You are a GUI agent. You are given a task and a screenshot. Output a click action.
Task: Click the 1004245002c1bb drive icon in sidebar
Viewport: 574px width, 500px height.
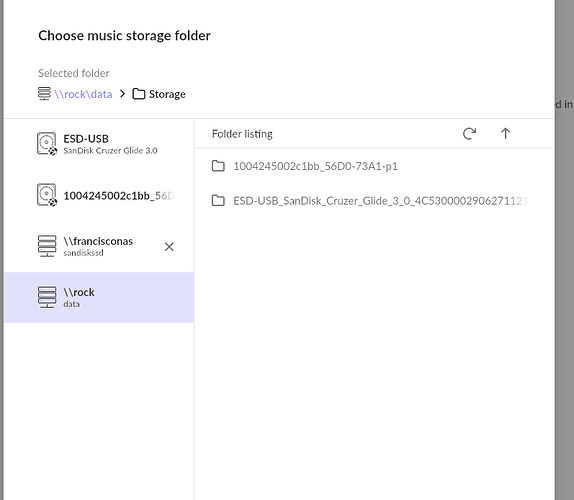coord(47,195)
